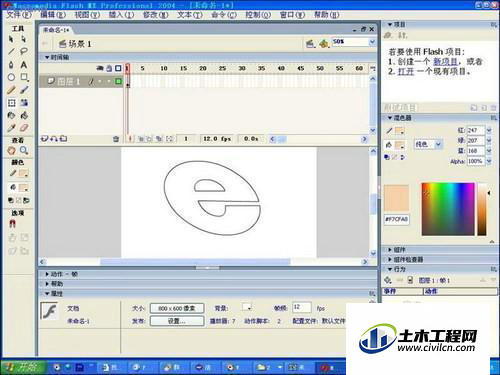Select the Text tool
This screenshot has width=500, height=375.
pos(23,64)
